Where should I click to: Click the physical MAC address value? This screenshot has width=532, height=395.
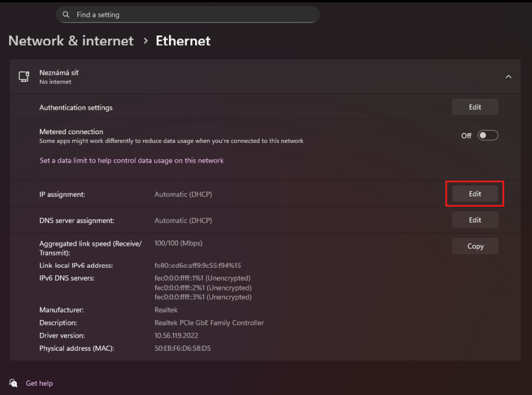[x=182, y=349]
